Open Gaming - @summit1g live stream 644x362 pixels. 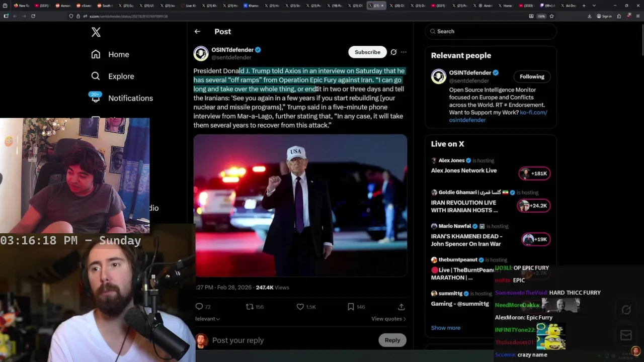[x=459, y=304]
